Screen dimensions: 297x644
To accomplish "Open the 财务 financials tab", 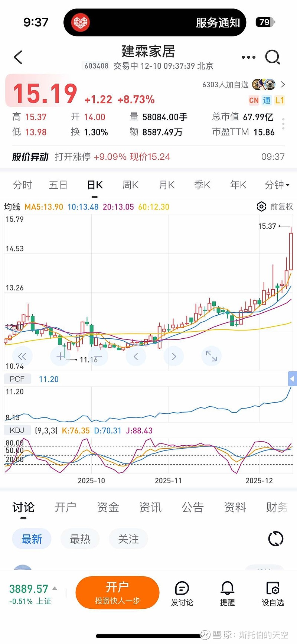I will click(x=277, y=507).
